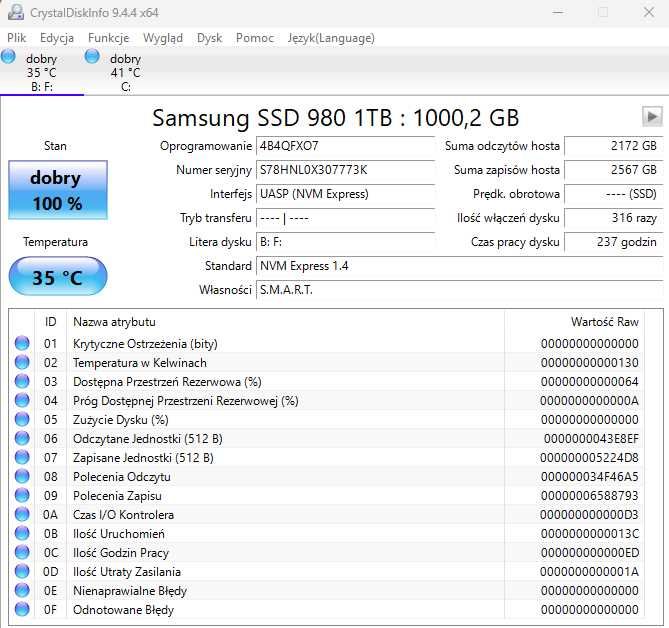Click the disk title Samsung SSD 980 1TB

coord(336,117)
